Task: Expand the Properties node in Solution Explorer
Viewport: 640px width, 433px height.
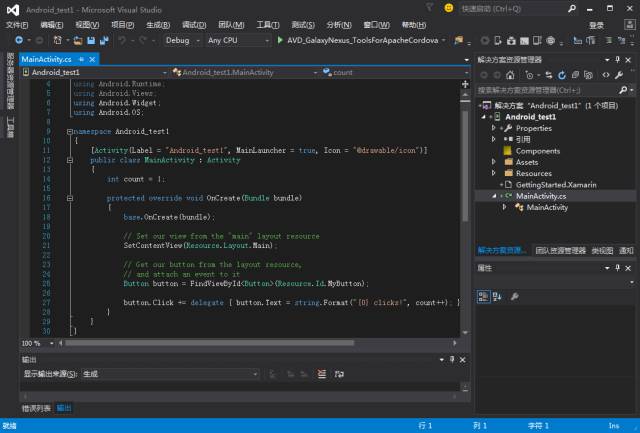Action: point(493,128)
